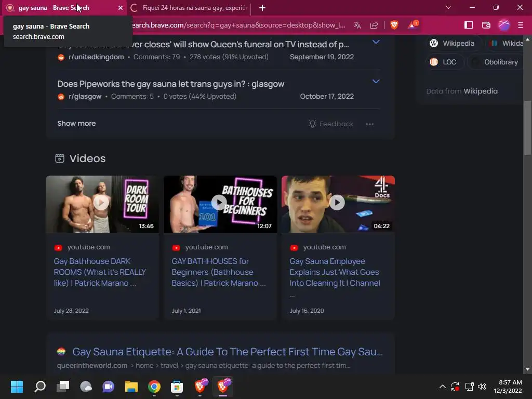Open a new tab with plus button
The height and width of the screenshot is (399, 532).
262,8
